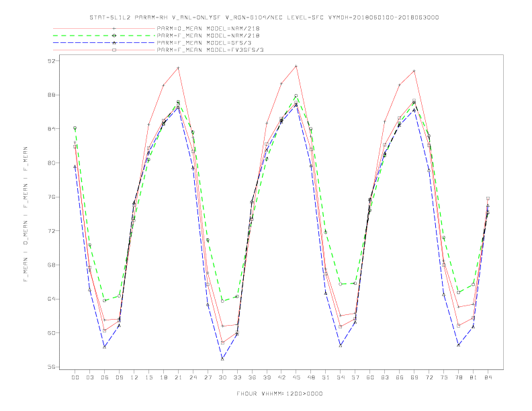Click the x-axis hour label 81
This screenshot has width=532, height=411.
coord(474,377)
